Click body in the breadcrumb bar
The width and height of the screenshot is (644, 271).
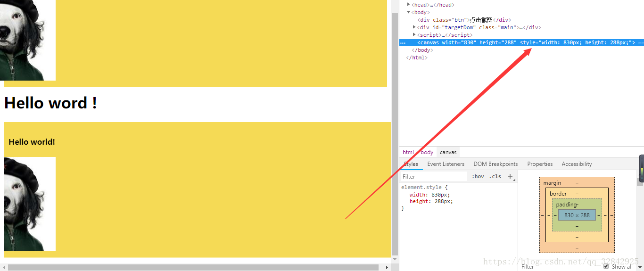tap(427, 152)
